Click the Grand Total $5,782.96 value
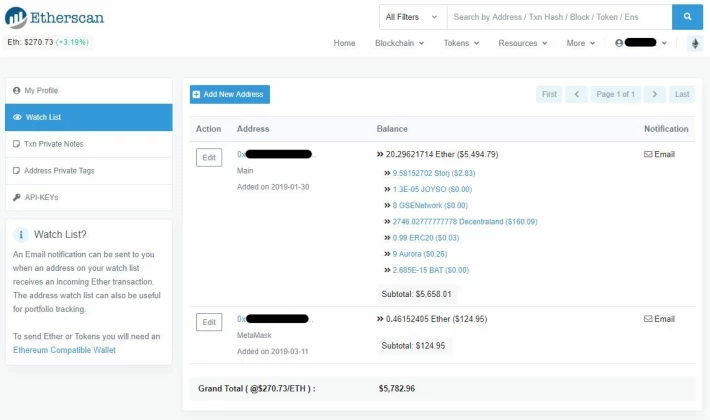This screenshot has width=710, height=420. (x=397, y=388)
